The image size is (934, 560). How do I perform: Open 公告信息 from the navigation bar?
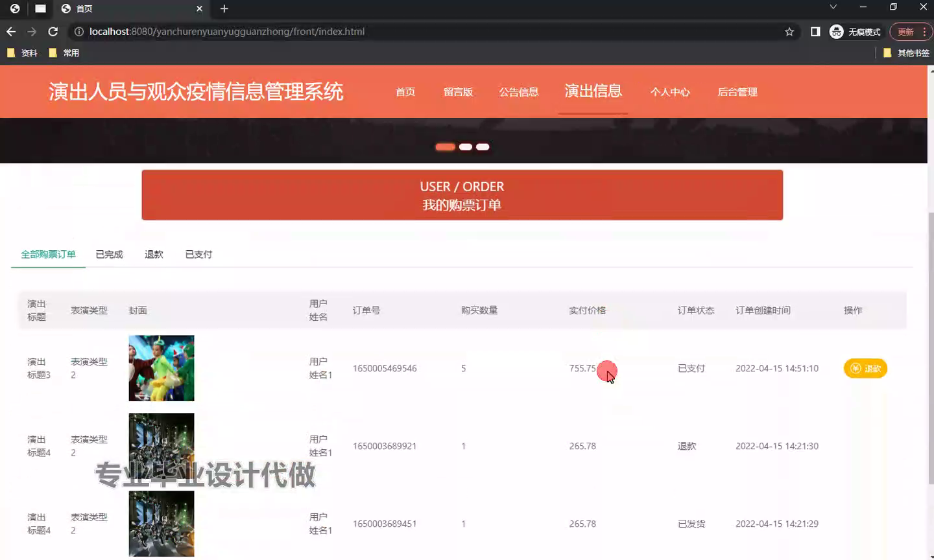519,92
